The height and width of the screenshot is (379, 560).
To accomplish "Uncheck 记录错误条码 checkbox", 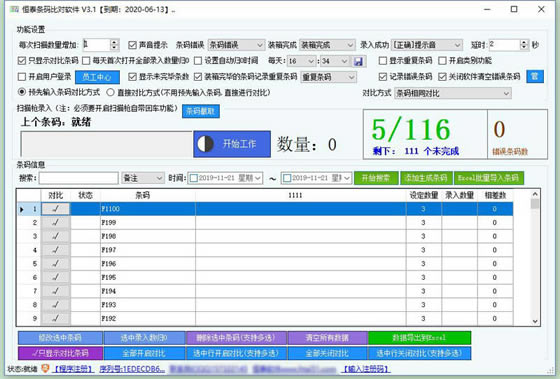I will [382, 77].
